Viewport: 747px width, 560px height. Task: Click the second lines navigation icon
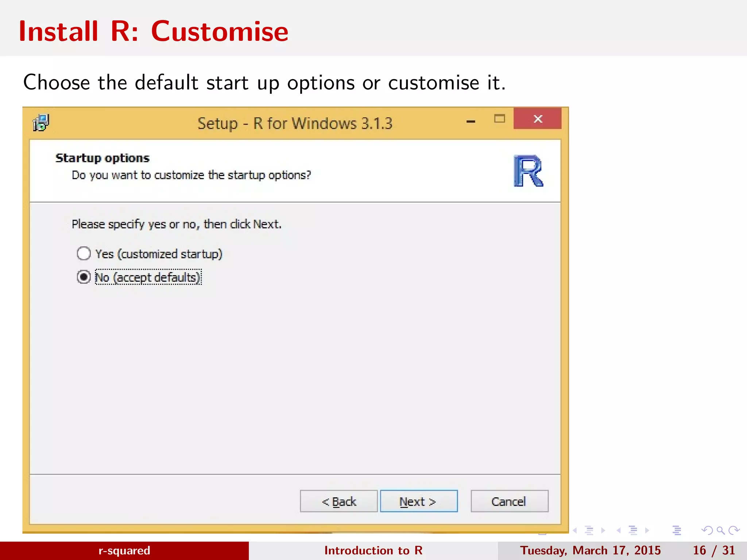click(633, 530)
